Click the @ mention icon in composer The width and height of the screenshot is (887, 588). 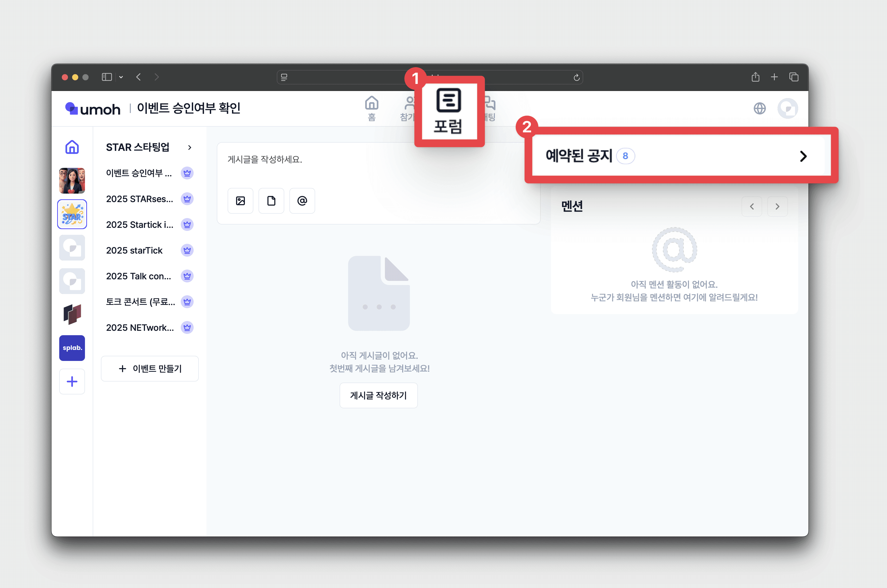click(x=302, y=201)
